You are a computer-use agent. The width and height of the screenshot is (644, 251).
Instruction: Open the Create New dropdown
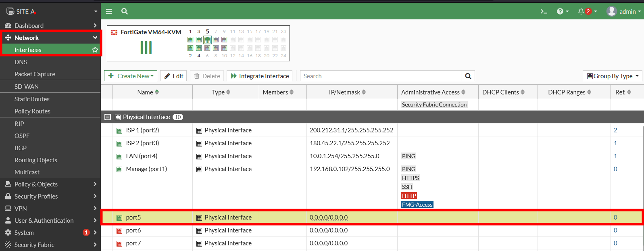coord(131,76)
